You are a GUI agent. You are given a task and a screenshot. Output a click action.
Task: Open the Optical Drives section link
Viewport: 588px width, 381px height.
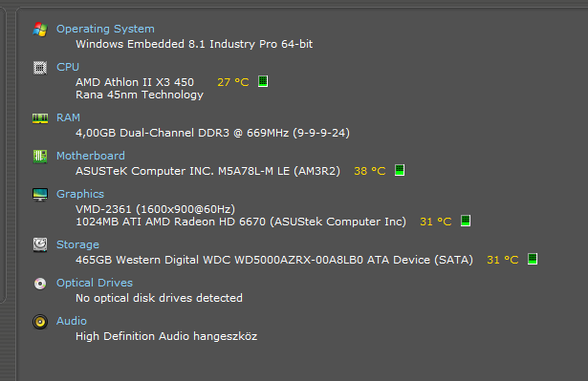click(x=95, y=283)
